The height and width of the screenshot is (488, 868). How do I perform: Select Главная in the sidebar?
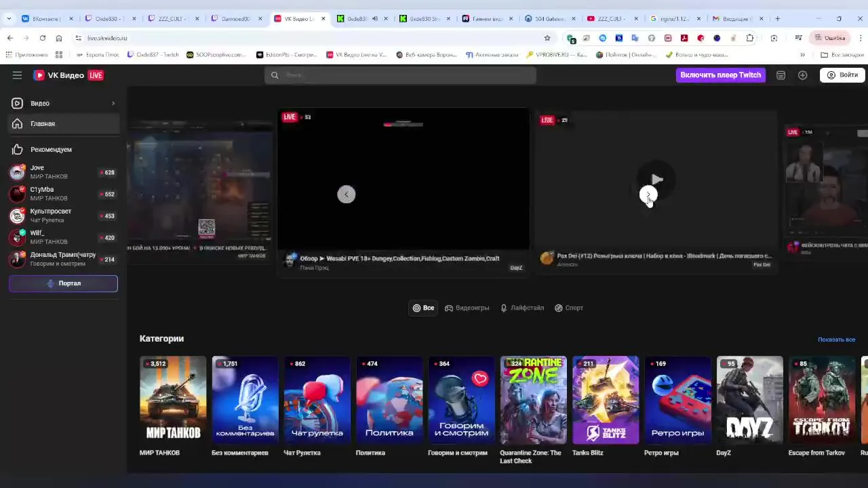tap(63, 123)
